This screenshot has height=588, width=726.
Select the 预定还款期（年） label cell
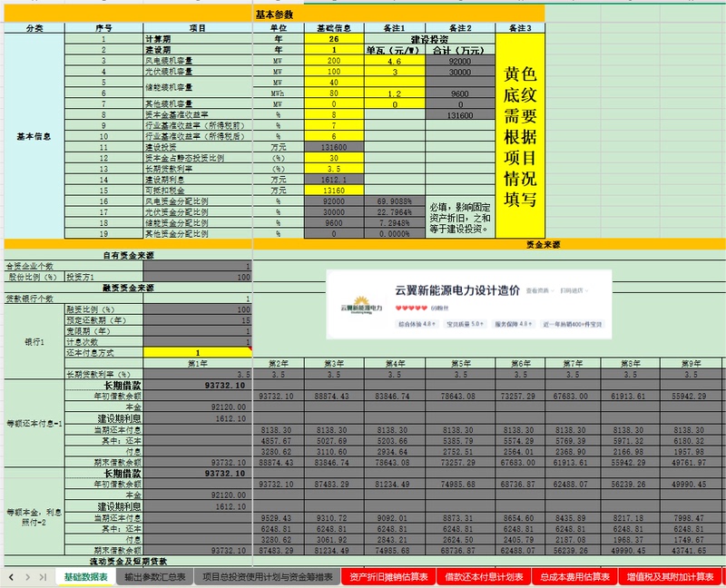tap(103, 320)
